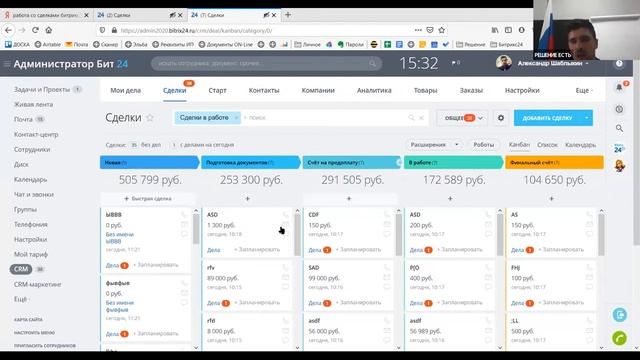
Task: Click Быстрая сделка in Новая column
Action: click(x=148, y=199)
